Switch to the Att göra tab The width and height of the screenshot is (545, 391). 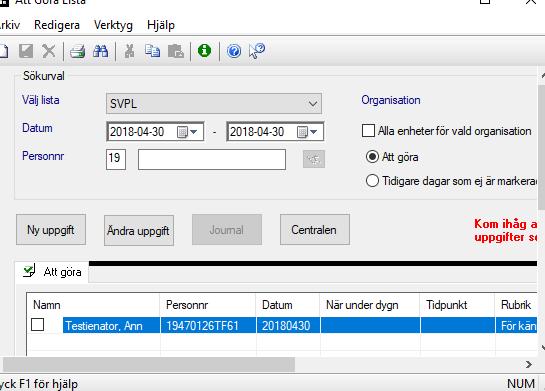[x=52, y=272]
